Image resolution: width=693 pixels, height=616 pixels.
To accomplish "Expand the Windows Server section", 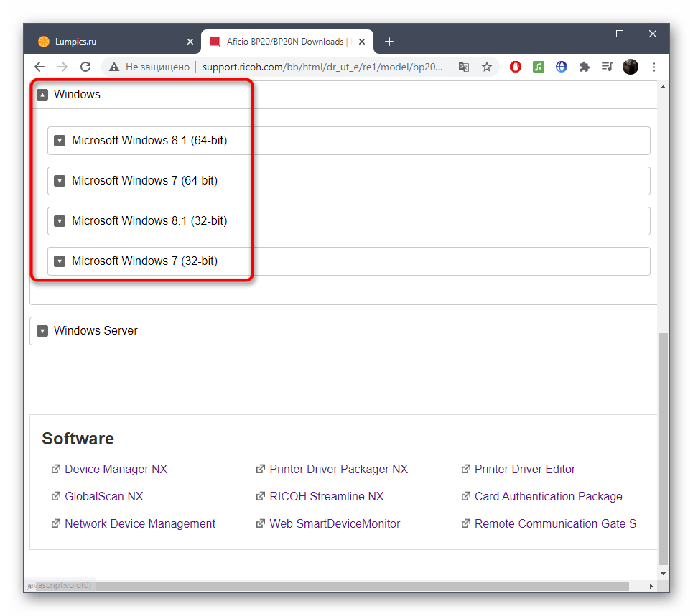I will [x=343, y=331].
